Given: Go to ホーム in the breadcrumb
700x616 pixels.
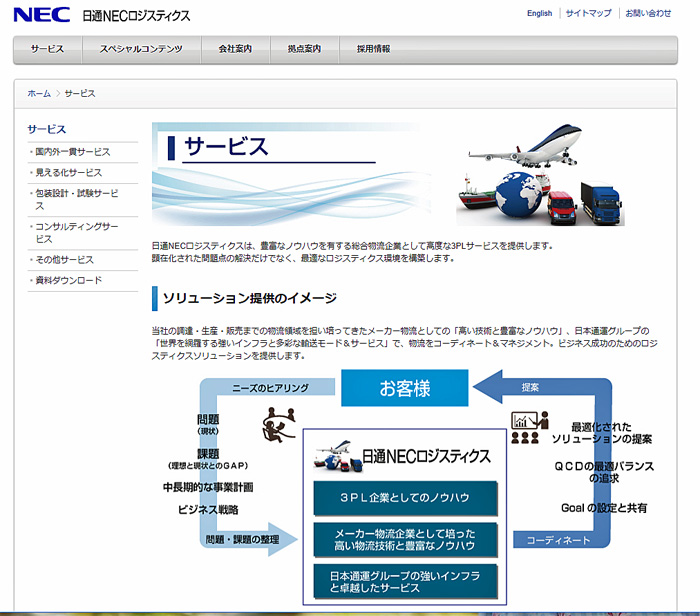Looking at the screenshot, I should click(39, 93).
